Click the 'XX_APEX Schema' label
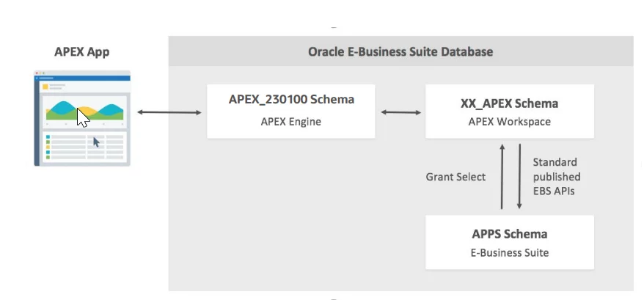 509,103
